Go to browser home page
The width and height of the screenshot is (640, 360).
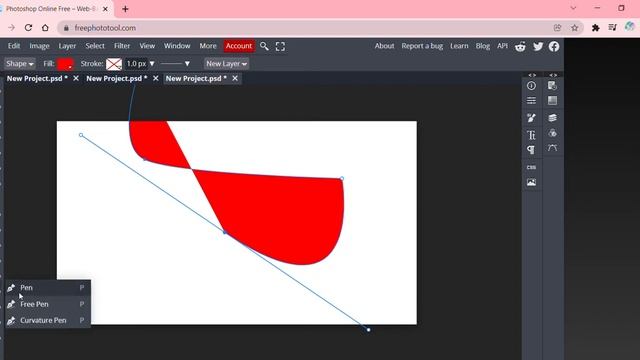pyautogui.click(x=45, y=28)
